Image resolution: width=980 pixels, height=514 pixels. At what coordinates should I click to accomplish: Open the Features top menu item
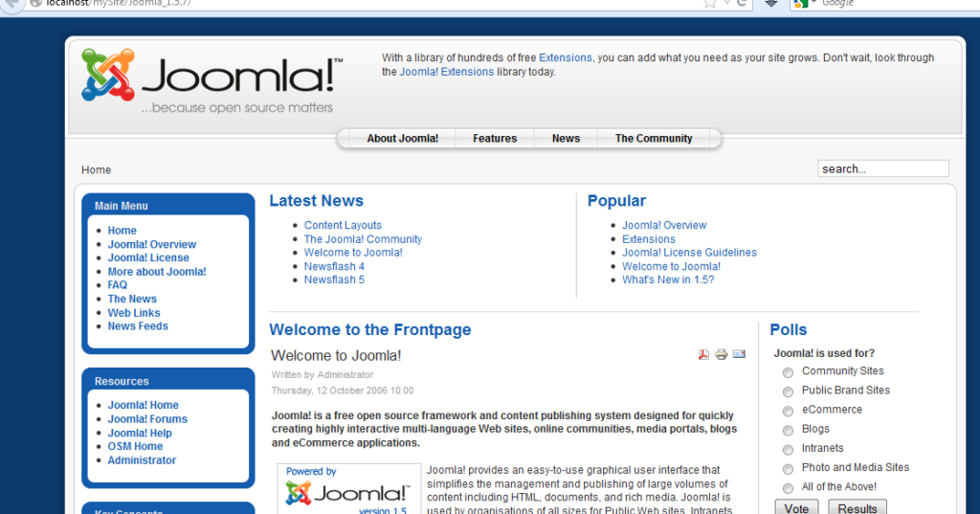click(x=495, y=139)
